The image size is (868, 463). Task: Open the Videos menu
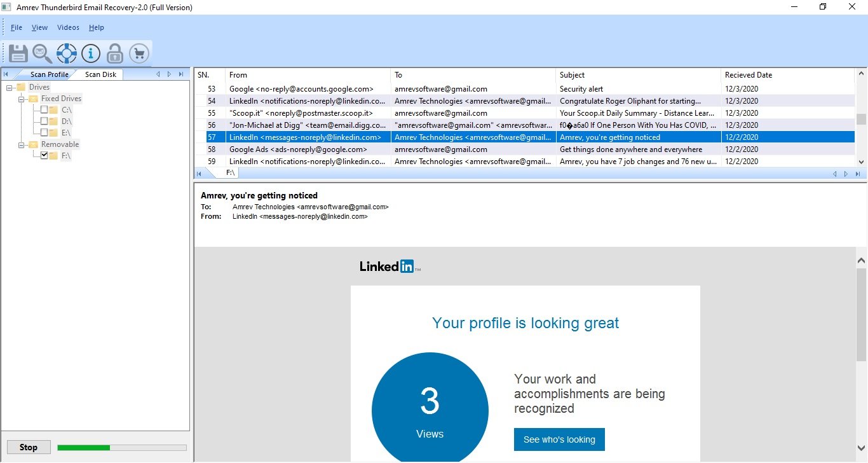pos(68,27)
